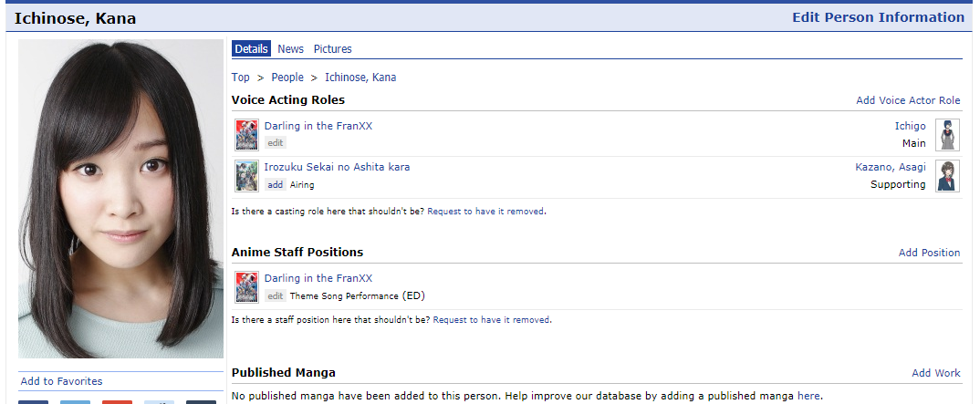Go to People in the breadcrumb
This screenshot has width=980, height=404.
(x=287, y=78)
